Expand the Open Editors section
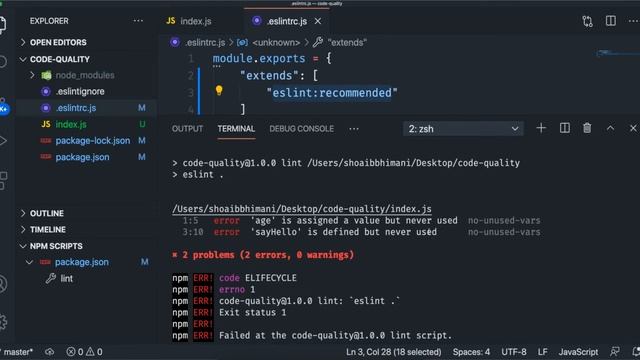 point(58,42)
